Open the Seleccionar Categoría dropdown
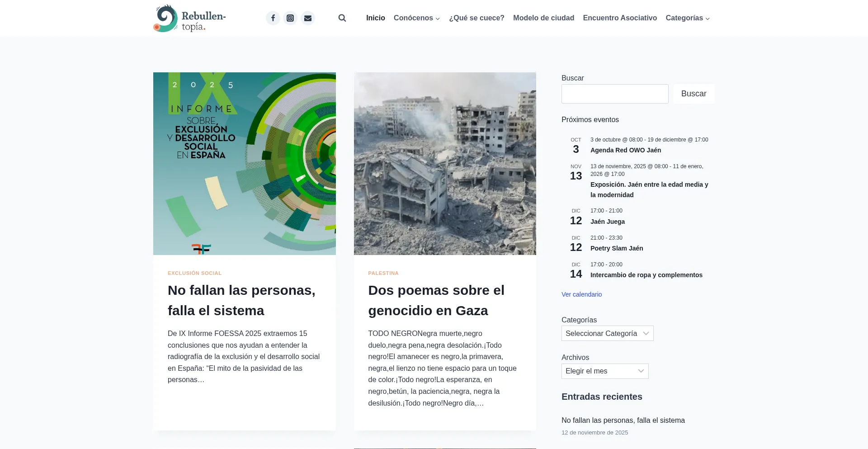This screenshot has width=868, height=449. 607,333
